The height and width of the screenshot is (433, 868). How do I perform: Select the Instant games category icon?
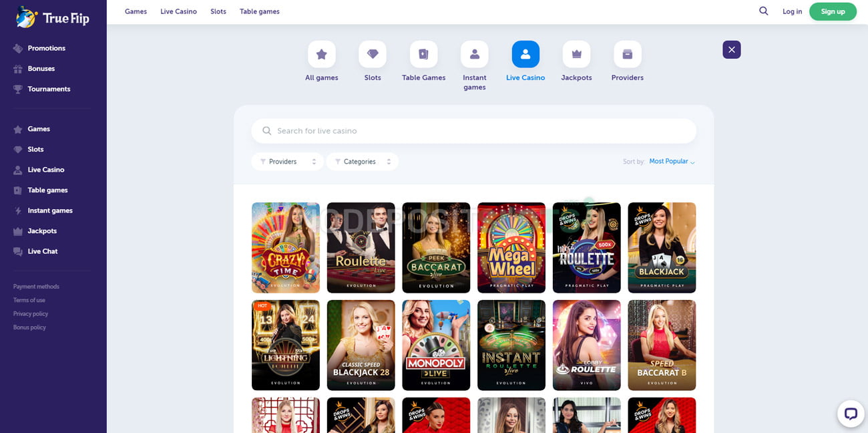coord(475,54)
